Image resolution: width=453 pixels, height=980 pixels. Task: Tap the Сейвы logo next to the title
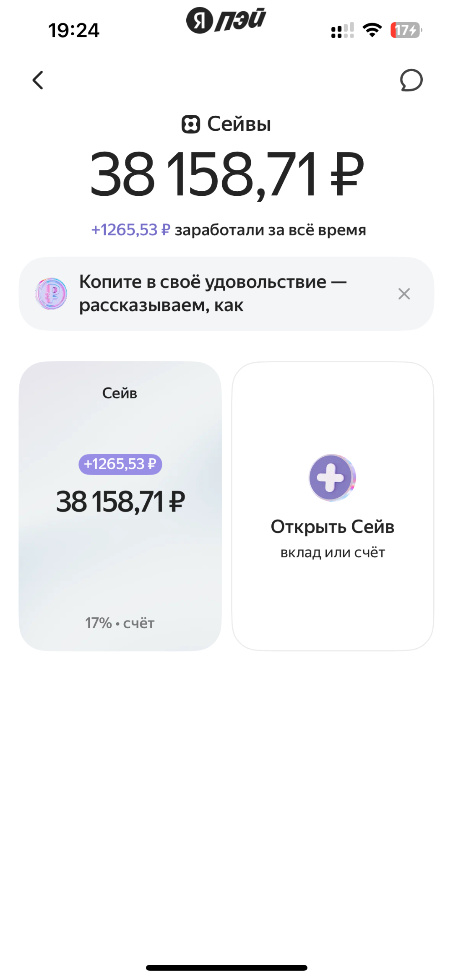[x=191, y=124]
